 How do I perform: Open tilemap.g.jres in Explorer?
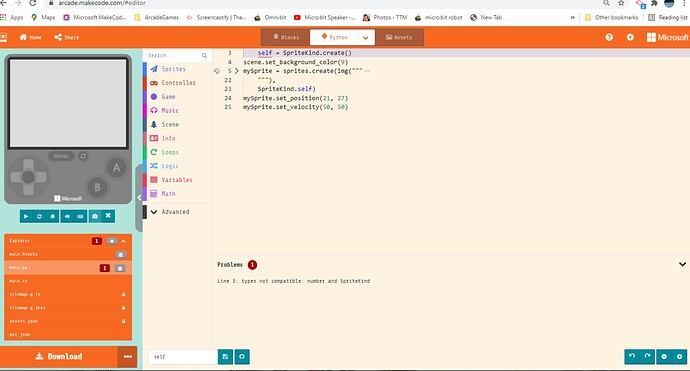point(68,308)
